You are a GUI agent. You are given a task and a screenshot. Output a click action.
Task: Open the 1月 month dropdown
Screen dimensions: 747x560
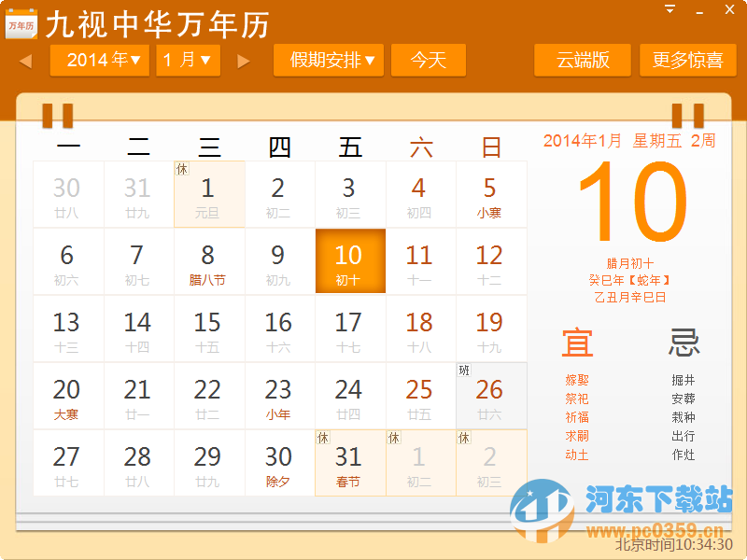188,60
